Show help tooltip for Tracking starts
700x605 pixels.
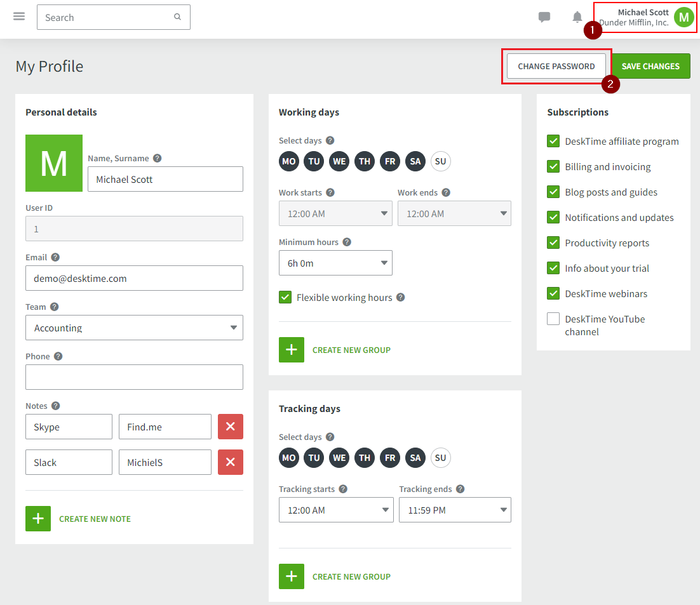click(x=343, y=489)
